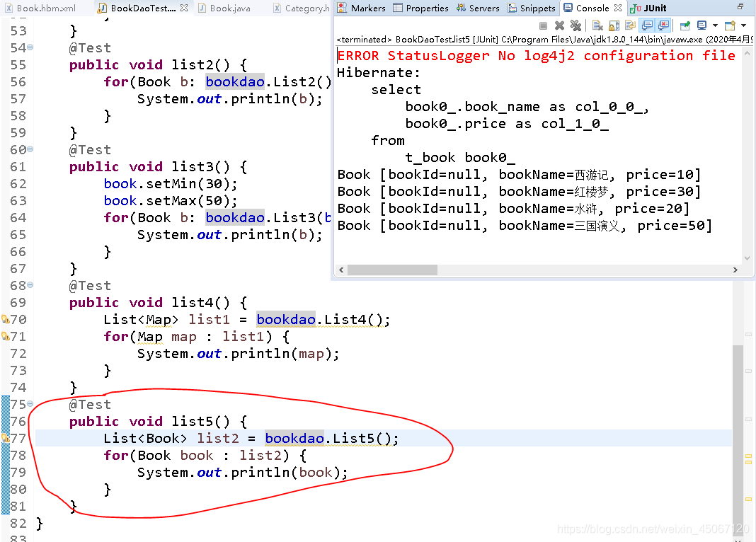Screen dimensions: 756x542
Task: Click bookdao on line 70
Action: click(286, 319)
